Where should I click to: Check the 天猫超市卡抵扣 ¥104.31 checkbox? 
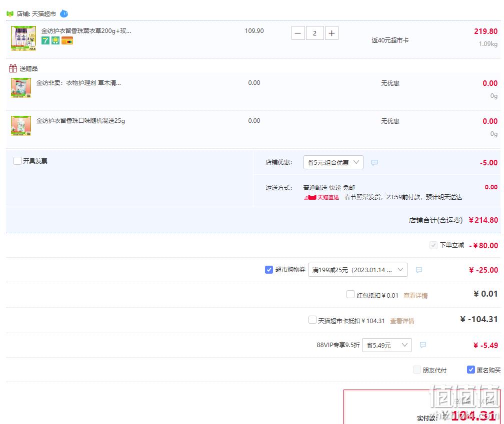coord(312,320)
